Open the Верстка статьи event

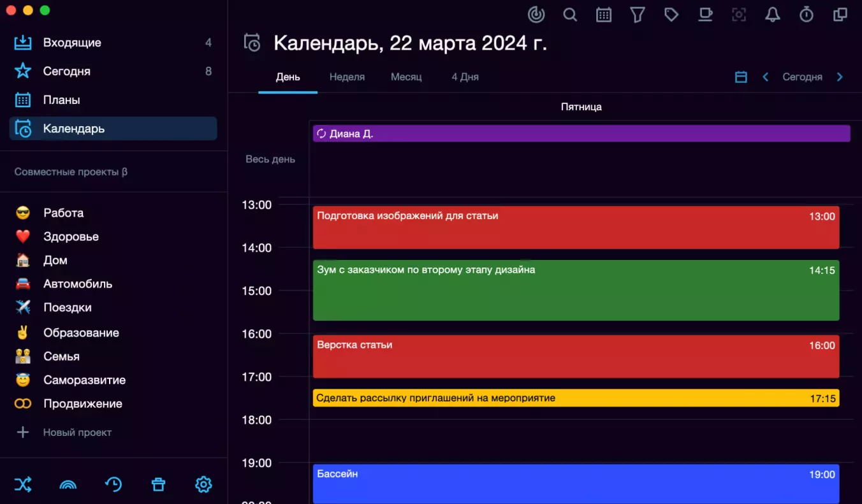click(x=576, y=356)
